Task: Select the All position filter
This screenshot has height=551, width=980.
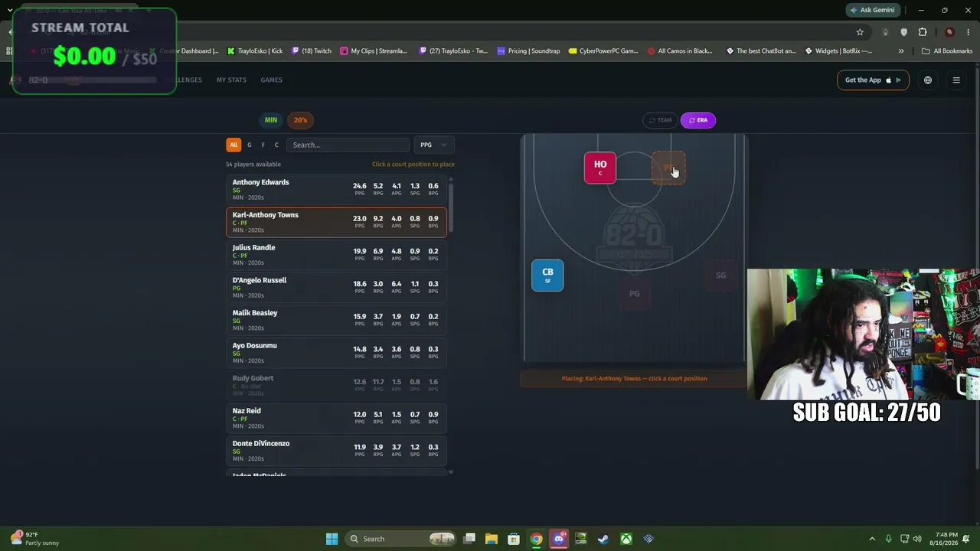Action: (234, 145)
